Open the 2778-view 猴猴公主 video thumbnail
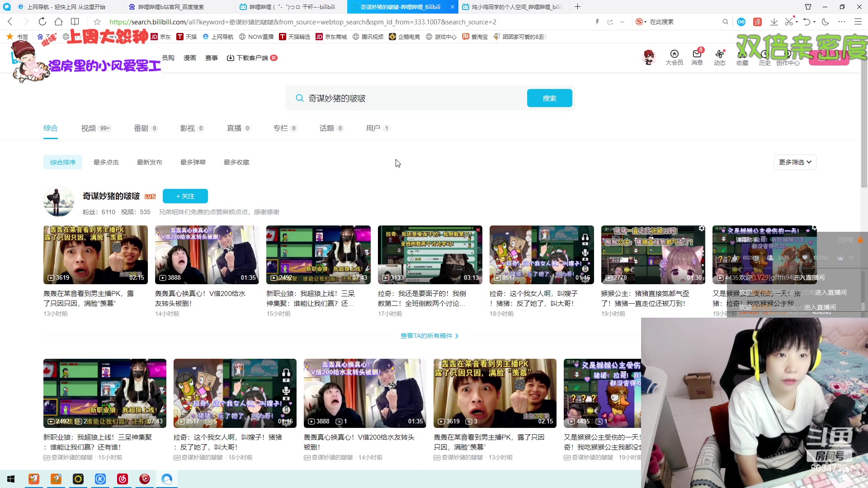 pyautogui.click(x=653, y=255)
